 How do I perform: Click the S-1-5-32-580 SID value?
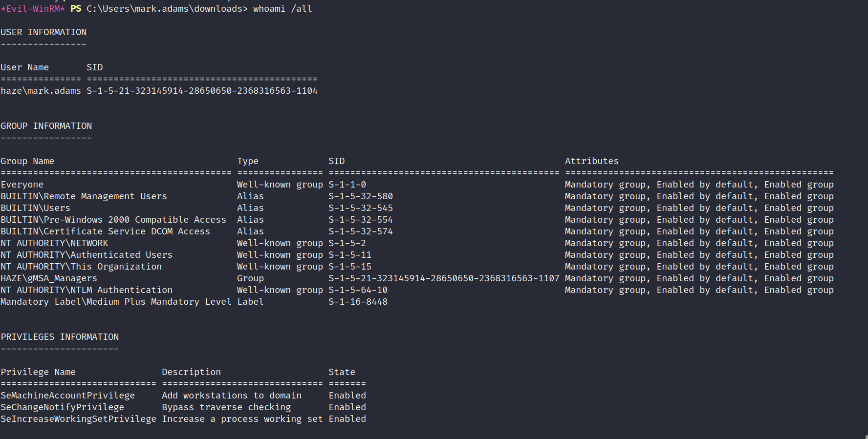(x=361, y=196)
